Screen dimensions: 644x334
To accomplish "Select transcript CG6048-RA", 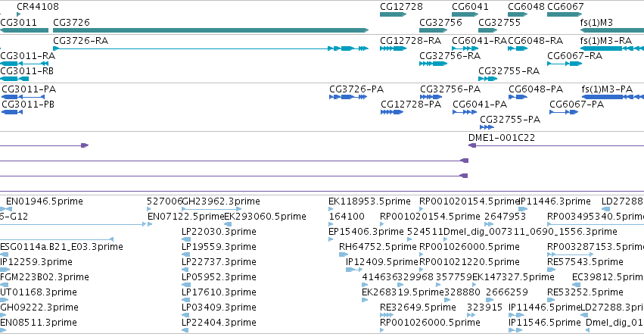I will (536, 41).
